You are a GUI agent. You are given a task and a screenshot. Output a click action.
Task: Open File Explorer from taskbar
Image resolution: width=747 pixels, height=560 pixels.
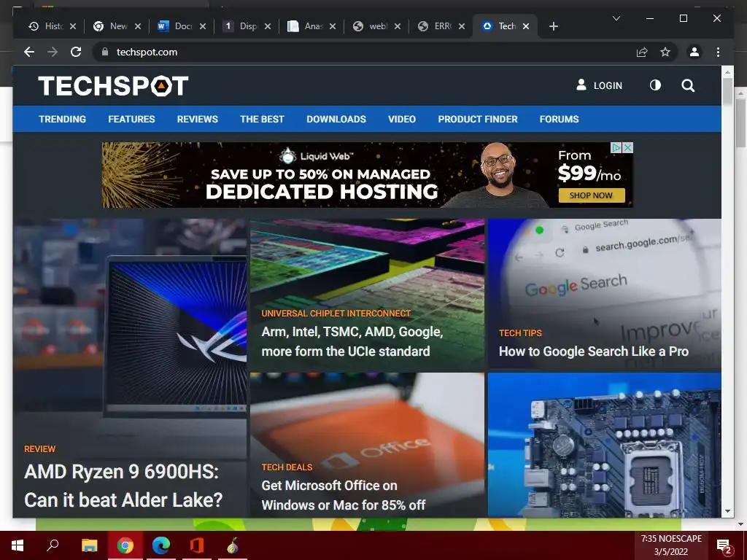(x=89, y=545)
